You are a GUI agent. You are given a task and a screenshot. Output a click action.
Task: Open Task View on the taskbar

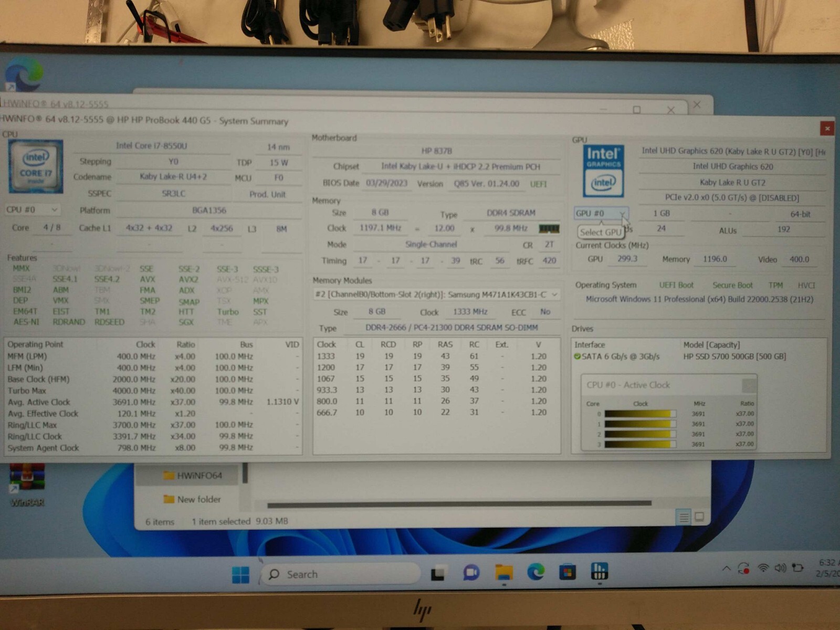click(438, 573)
